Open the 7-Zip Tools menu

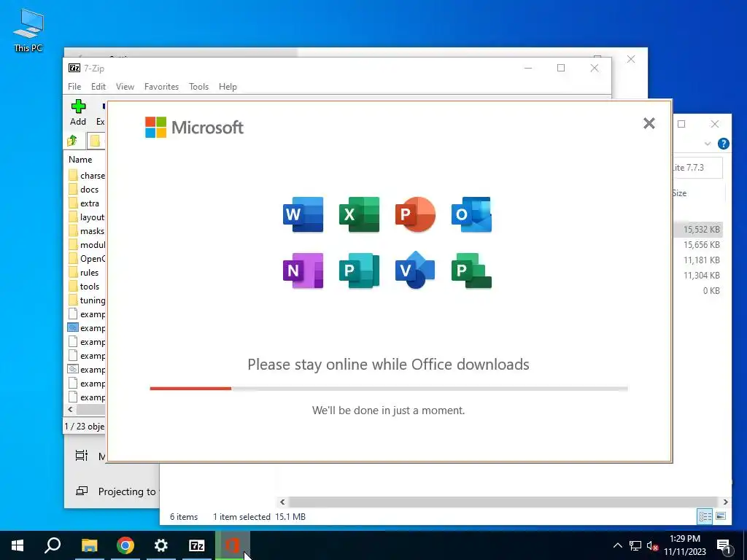[198, 87]
